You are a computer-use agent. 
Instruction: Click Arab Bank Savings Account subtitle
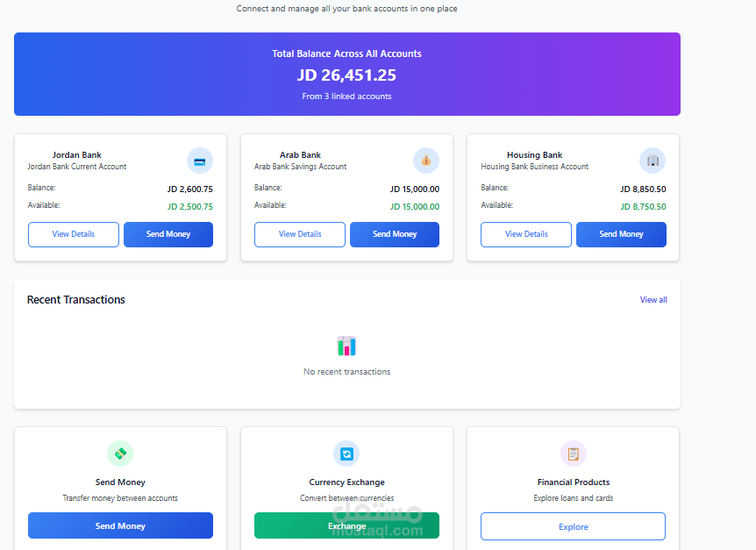click(300, 167)
